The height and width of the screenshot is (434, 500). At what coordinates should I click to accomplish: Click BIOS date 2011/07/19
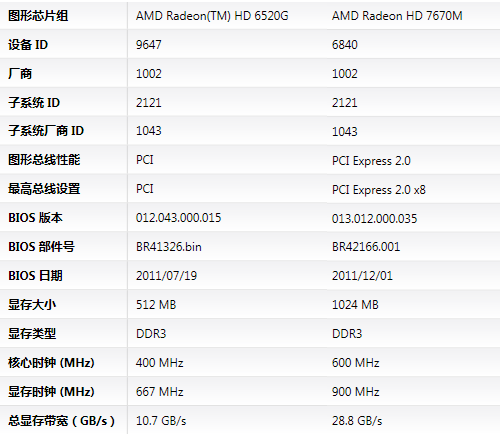(166, 276)
